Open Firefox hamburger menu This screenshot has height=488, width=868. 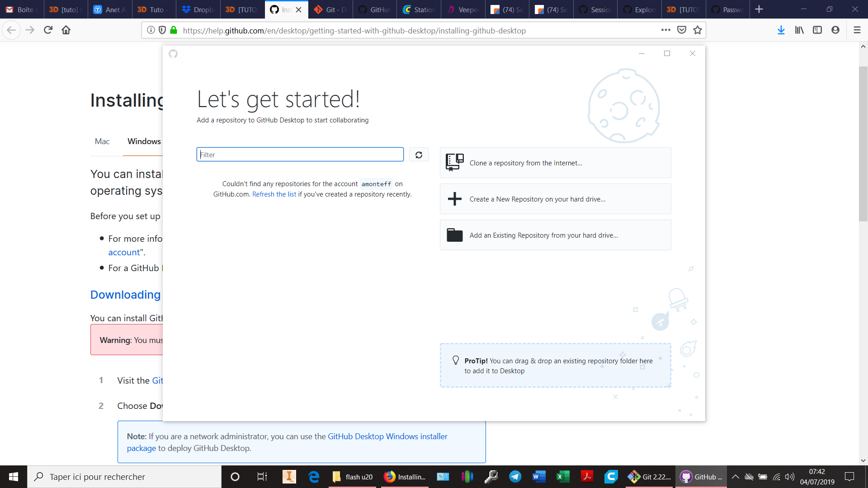(x=857, y=30)
